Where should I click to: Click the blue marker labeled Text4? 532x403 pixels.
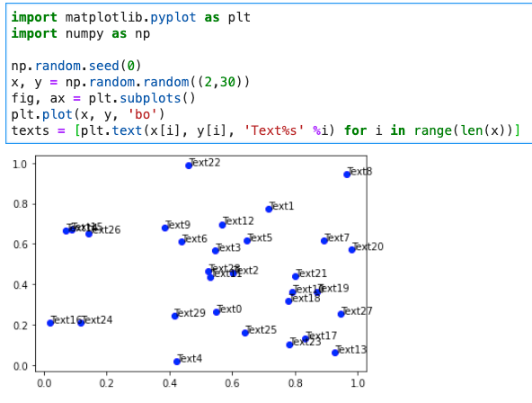pos(177,362)
